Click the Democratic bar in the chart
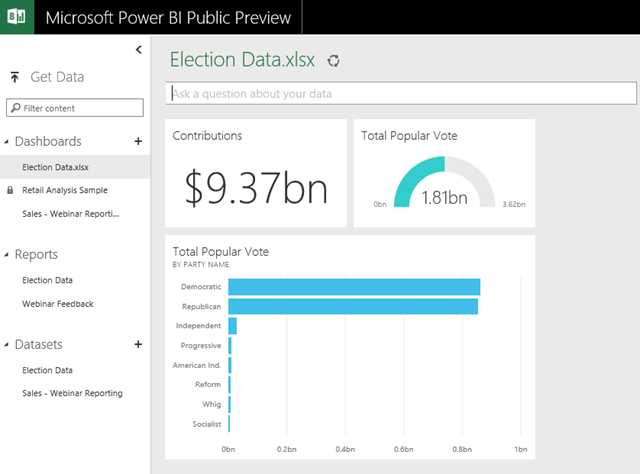This screenshot has width=640, height=474. [354, 287]
